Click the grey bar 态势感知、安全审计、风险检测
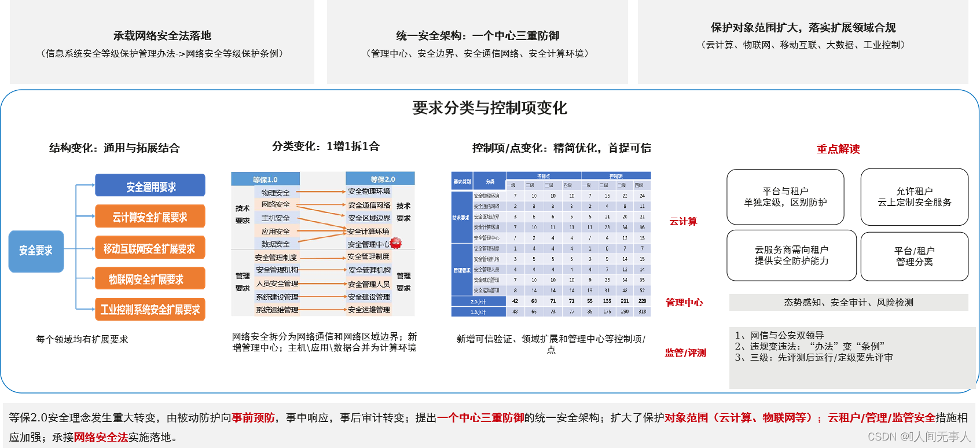 (x=849, y=302)
